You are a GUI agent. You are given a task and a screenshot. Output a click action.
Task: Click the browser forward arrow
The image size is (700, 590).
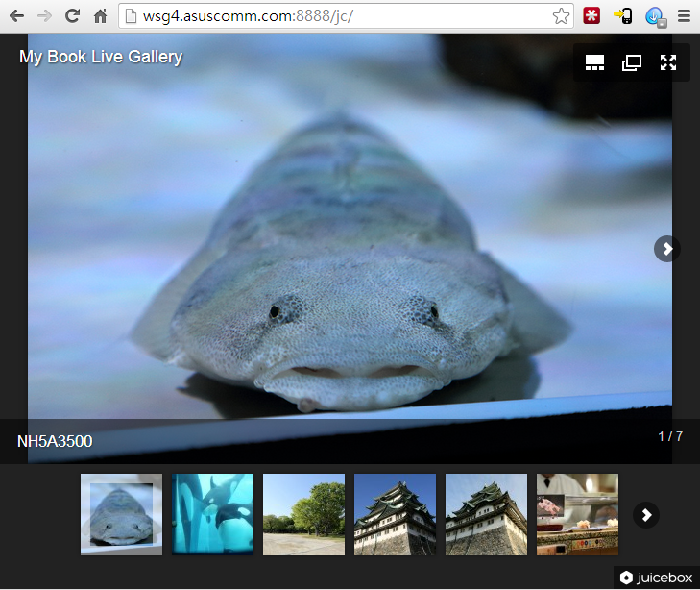coord(44,16)
